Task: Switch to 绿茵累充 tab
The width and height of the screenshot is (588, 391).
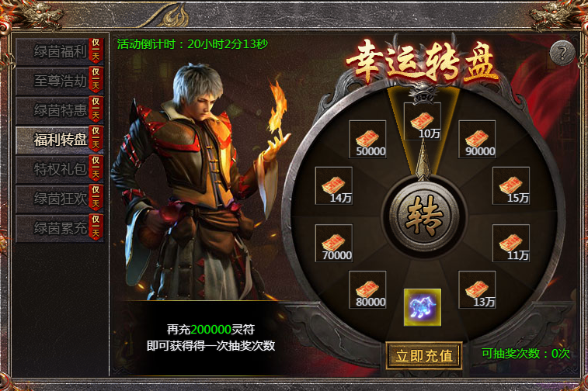Action: coord(59,228)
